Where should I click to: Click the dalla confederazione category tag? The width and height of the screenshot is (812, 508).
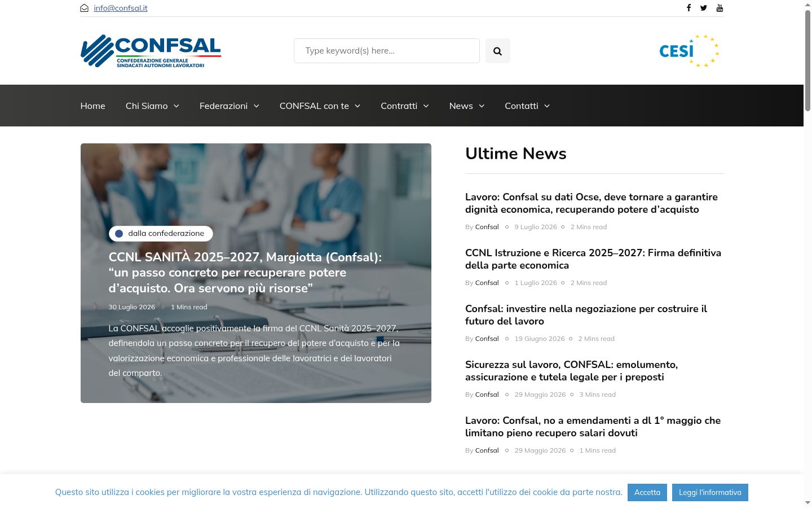(161, 233)
